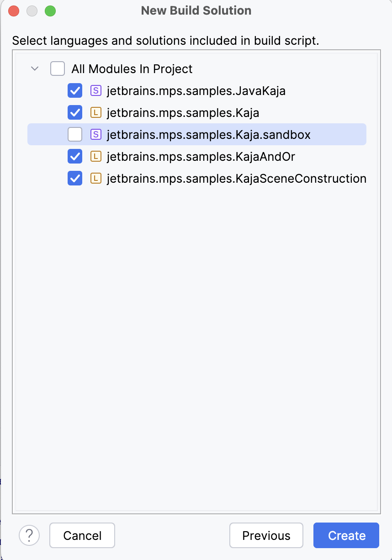Uncheck jetbrains.mps.samples.Kaja
This screenshot has height=560, width=392.
tap(74, 112)
